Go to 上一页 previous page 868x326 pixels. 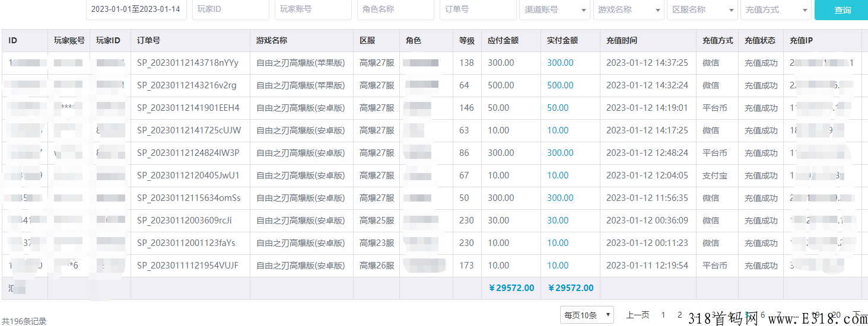tap(638, 315)
